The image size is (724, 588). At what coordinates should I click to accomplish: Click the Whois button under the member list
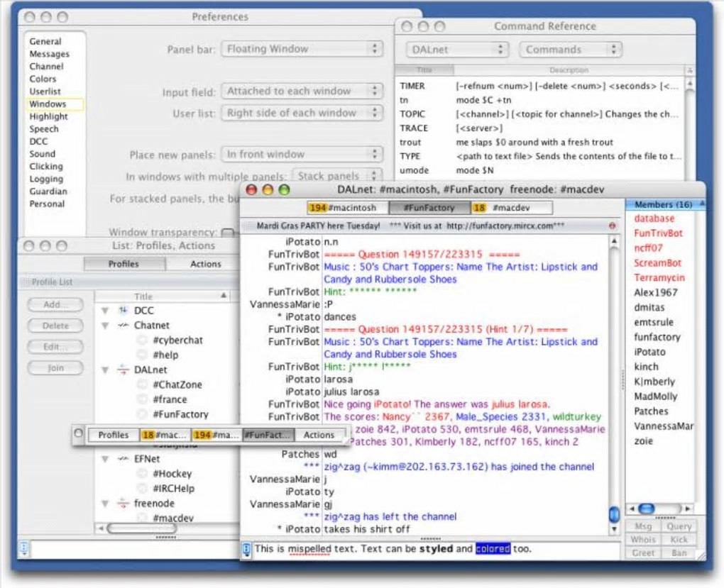pyautogui.click(x=643, y=540)
